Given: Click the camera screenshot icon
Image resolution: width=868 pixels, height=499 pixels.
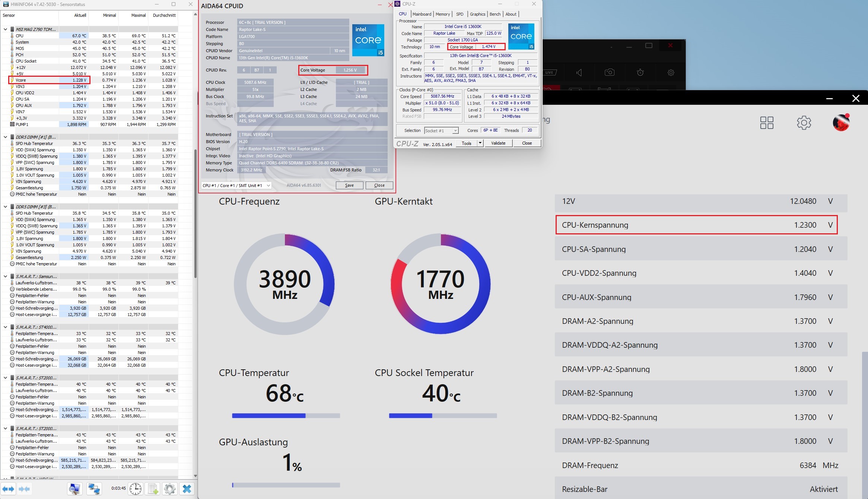Looking at the screenshot, I should click(x=610, y=72).
